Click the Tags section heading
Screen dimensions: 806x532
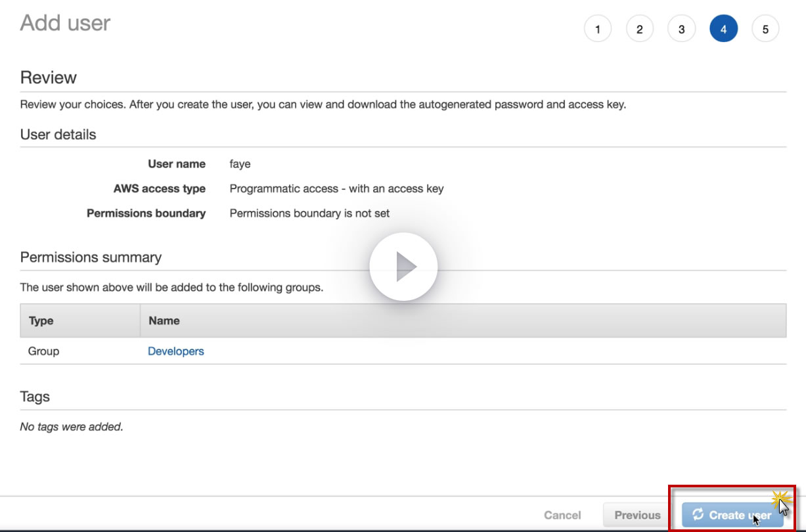point(35,397)
